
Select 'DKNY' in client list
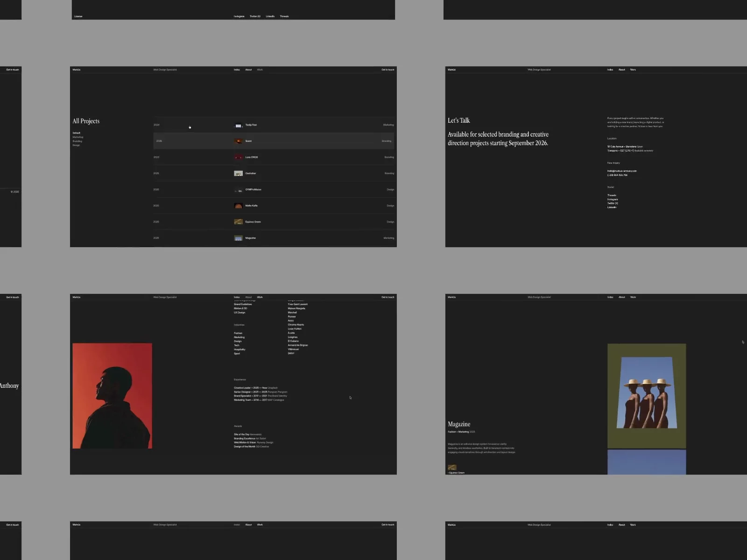click(x=291, y=353)
